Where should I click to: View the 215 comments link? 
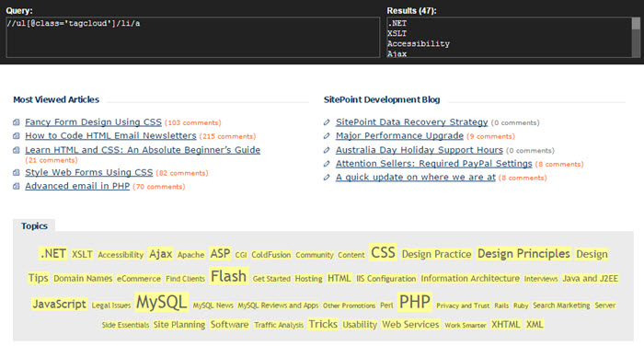click(x=227, y=136)
